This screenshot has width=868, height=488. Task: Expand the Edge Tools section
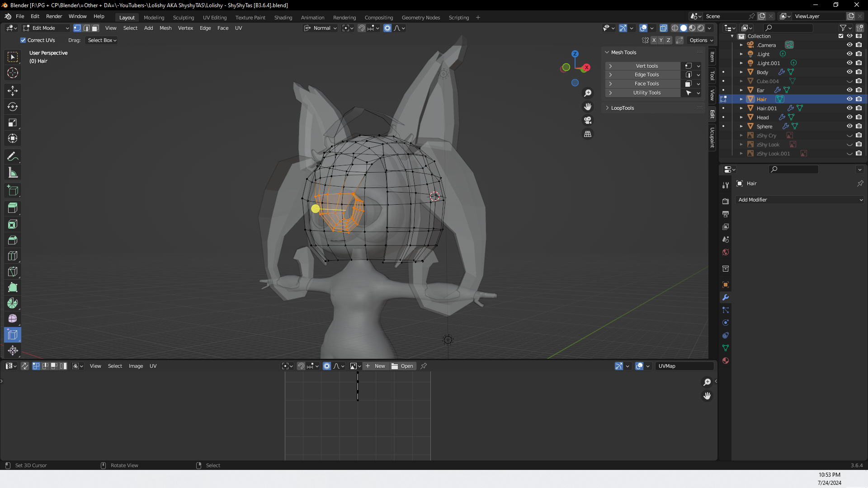tap(610, 75)
